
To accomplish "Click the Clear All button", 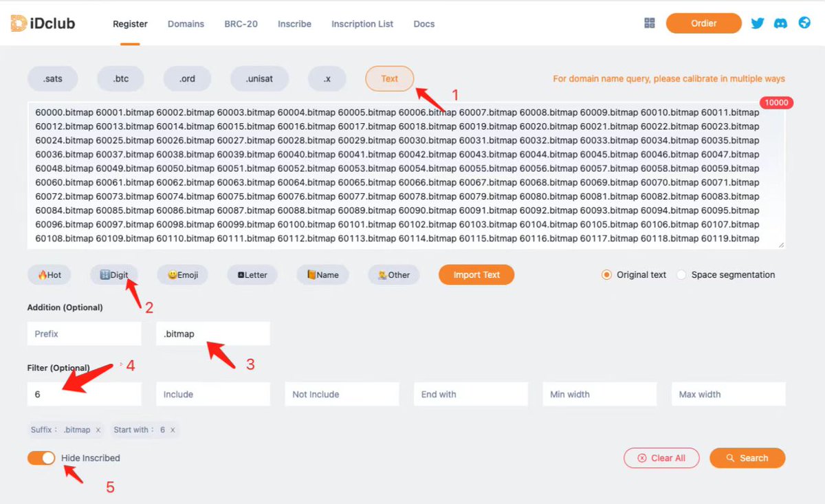I will 661,458.
